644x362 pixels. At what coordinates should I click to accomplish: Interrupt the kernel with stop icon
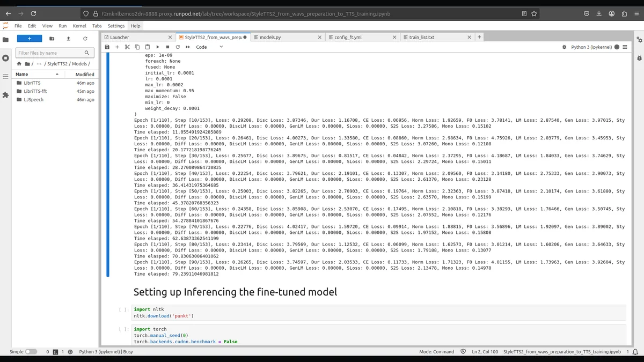coord(167,47)
